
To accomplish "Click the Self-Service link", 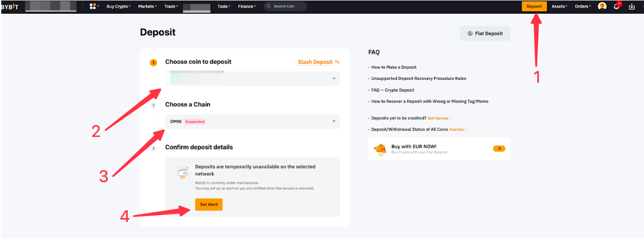I will click(x=439, y=118).
